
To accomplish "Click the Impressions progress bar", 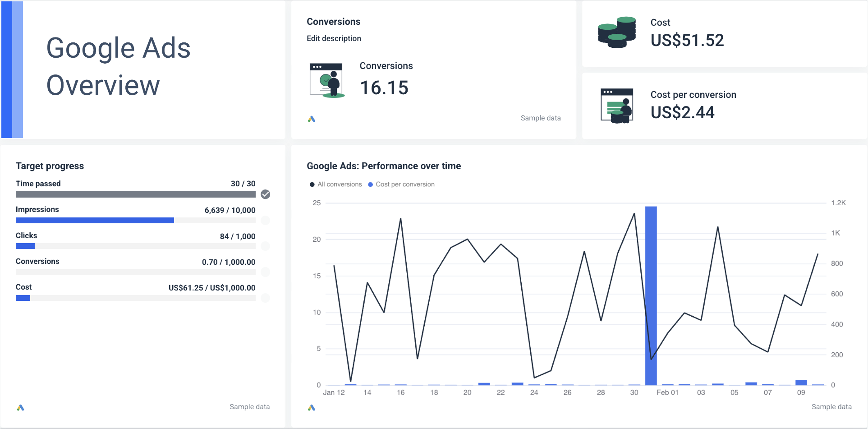I will (x=136, y=221).
